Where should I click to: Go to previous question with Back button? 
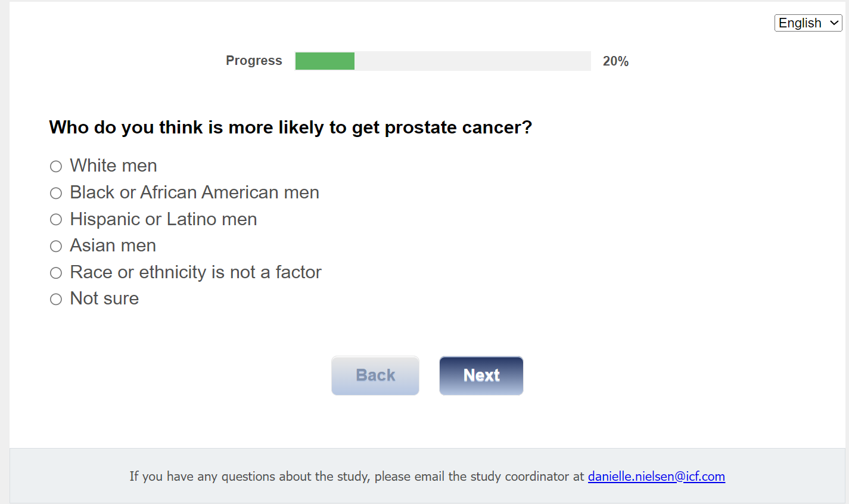pos(375,375)
